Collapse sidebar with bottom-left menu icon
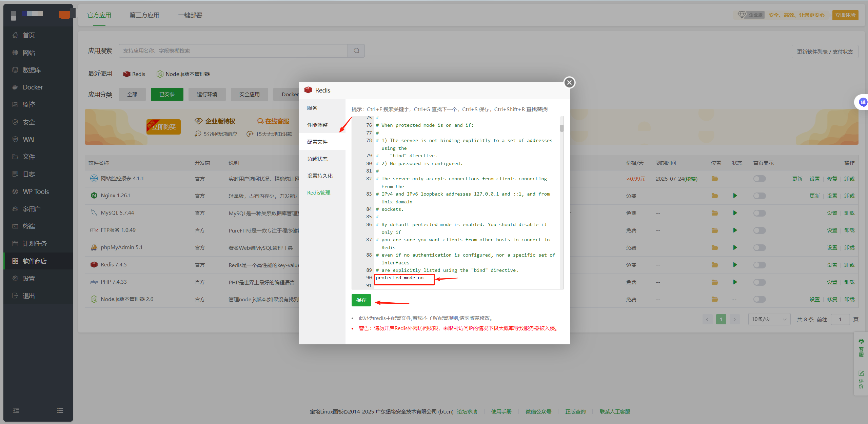Viewport: 868px width, 424px height. point(16,410)
